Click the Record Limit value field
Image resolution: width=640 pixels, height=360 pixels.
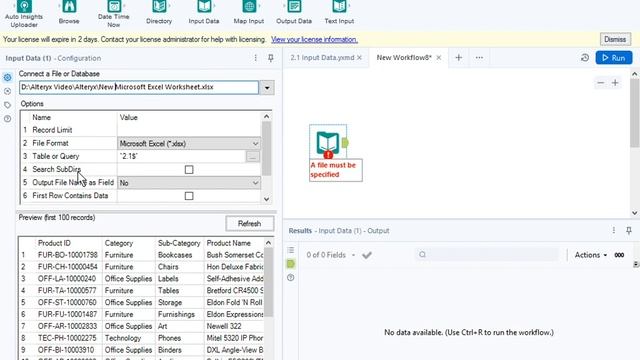[189, 130]
